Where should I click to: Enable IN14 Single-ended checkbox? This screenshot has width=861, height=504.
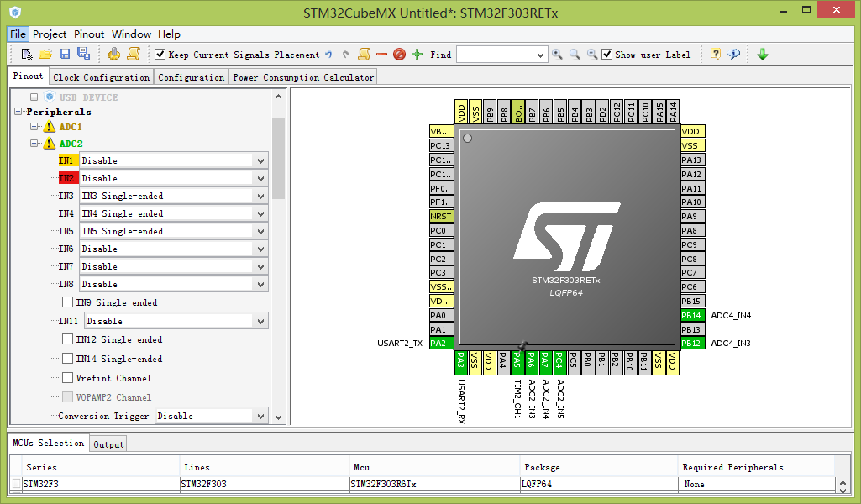pos(67,359)
